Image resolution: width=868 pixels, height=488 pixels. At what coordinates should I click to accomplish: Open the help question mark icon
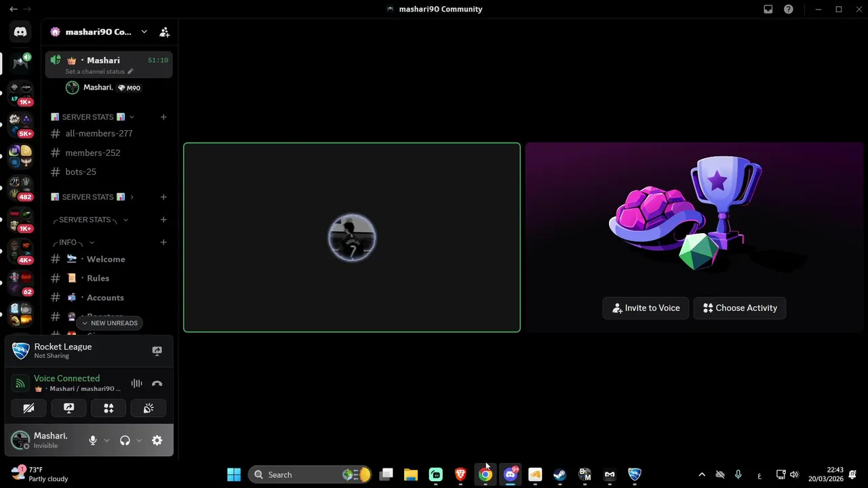click(x=788, y=9)
